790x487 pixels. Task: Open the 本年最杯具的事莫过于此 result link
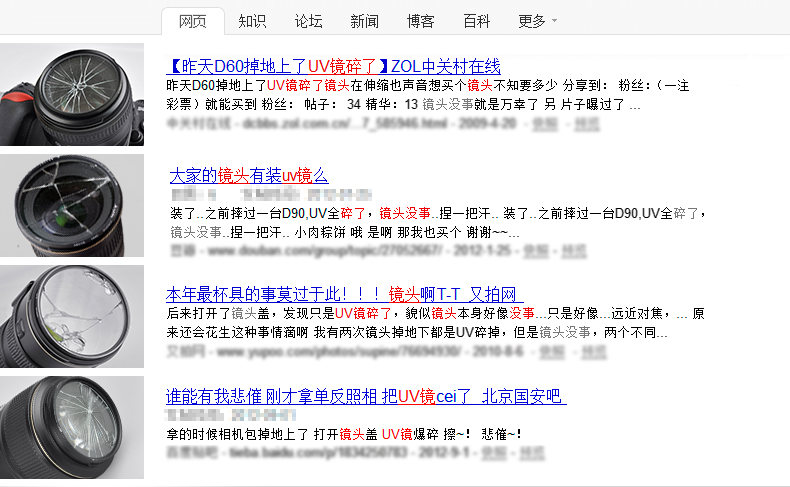click(x=344, y=294)
